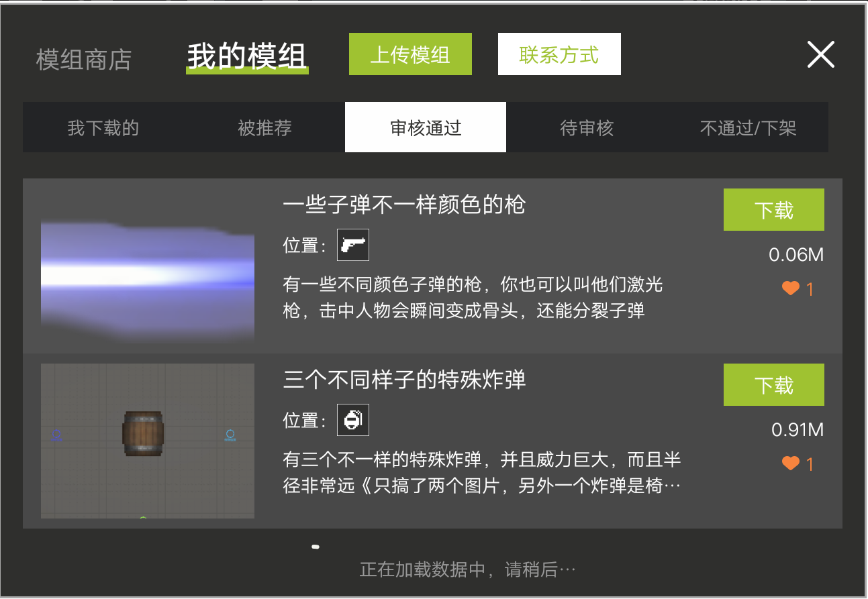Download 三个不同样子的特殊炸弹 mod
This screenshot has height=599, width=868.
tap(774, 385)
